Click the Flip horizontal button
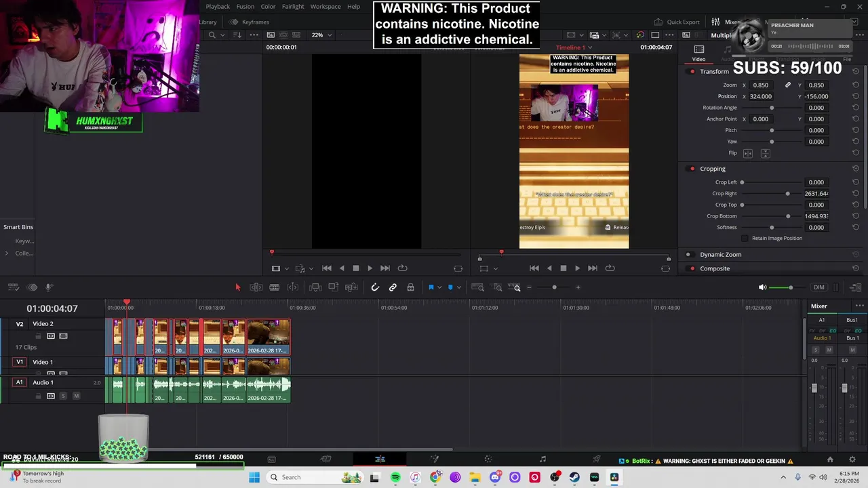Image resolution: width=868 pixels, height=488 pixels. coord(748,153)
